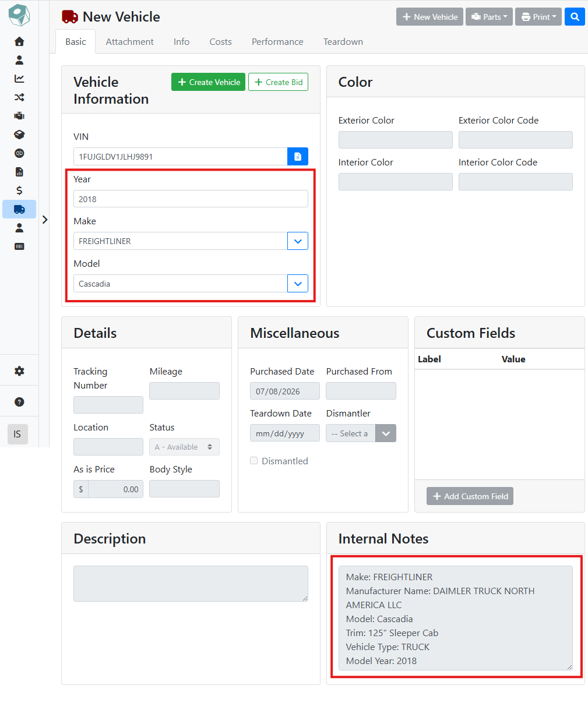Select the dollar sign sidebar icon
This screenshot has height=706, width=588.
tap(19, 190)
